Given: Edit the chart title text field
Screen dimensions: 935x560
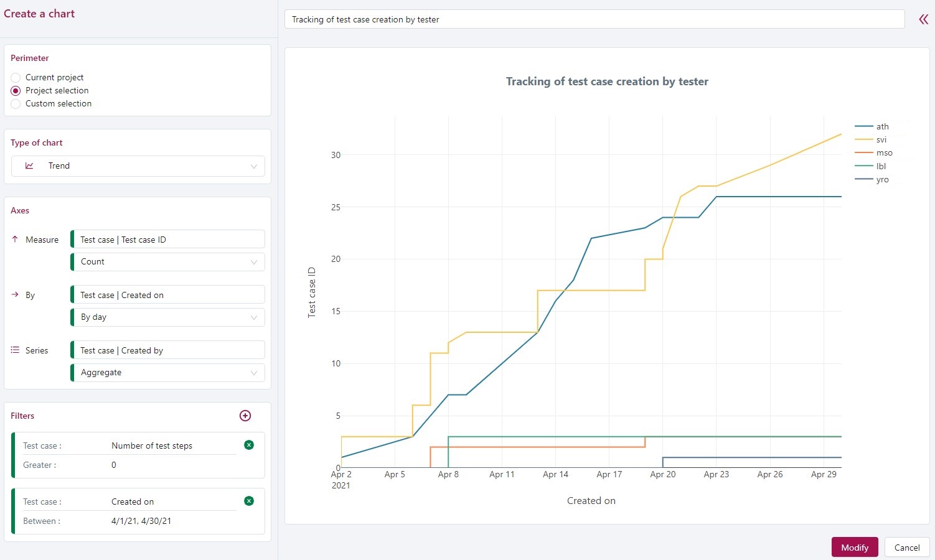Looking at the screenshot, I should pos(594,19).
